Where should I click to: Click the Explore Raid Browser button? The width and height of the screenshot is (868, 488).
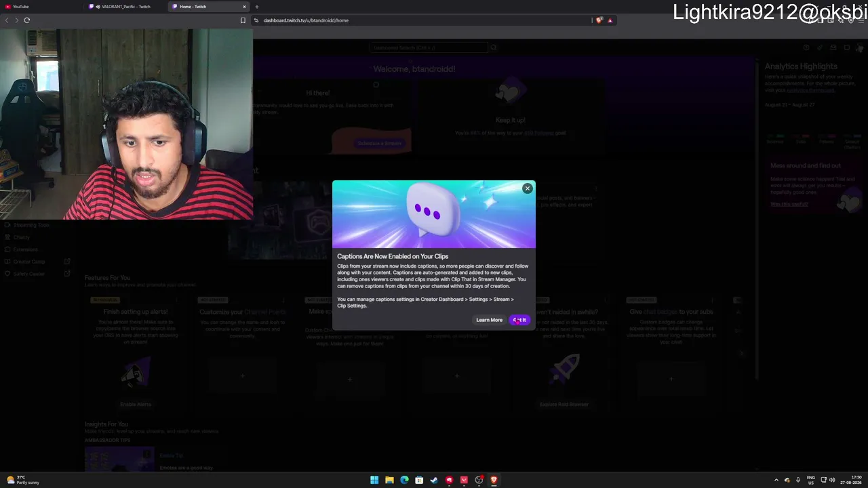click(x=564, y=405)
